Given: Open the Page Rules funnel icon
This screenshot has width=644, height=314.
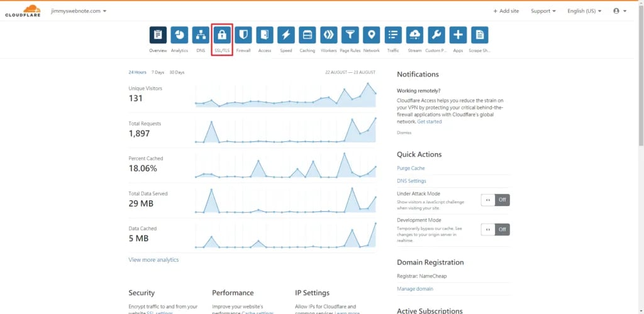Looking at the screenshot, I should (350, 35).
